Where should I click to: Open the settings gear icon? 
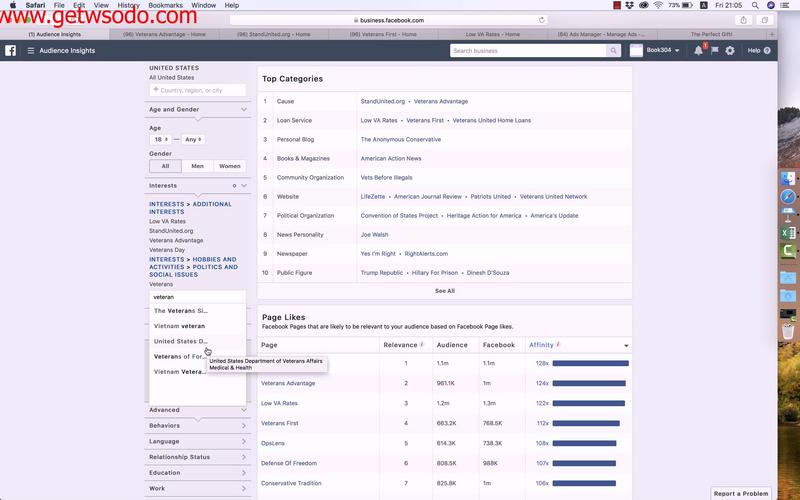point(730,51)
